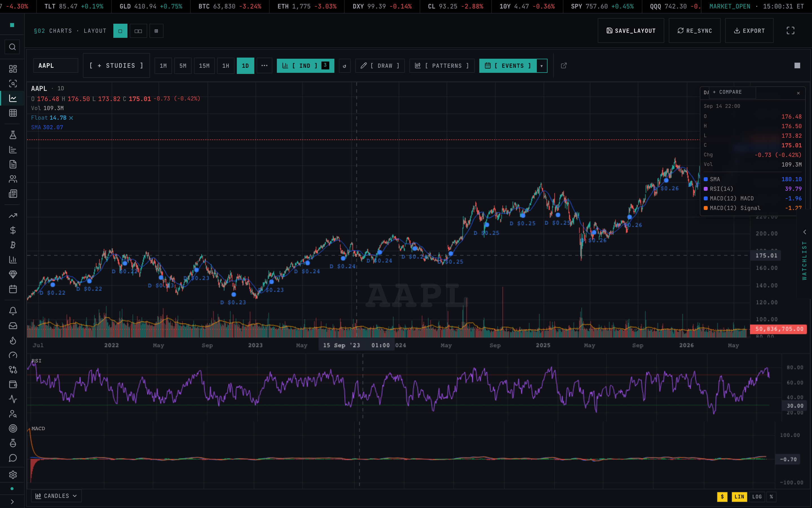Click the AAPL symbol input field
Viewport: 812px width, 508px height.
pyautogui.click(x=56, y=65)
